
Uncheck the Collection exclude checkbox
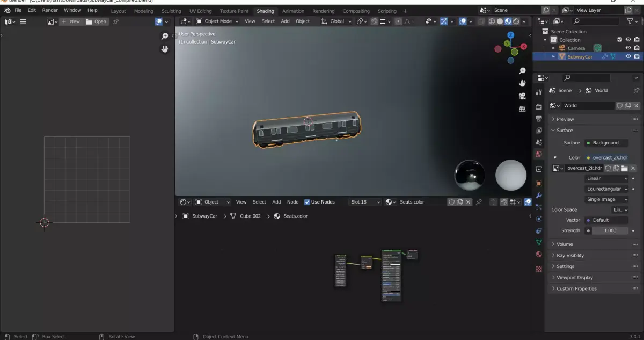620,40
